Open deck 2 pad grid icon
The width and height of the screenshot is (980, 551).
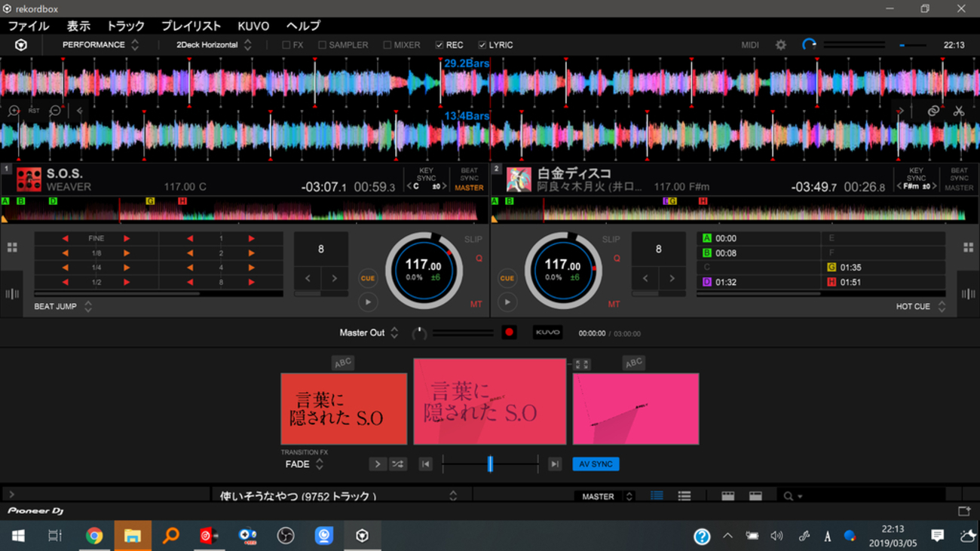(x=968, y=247)
